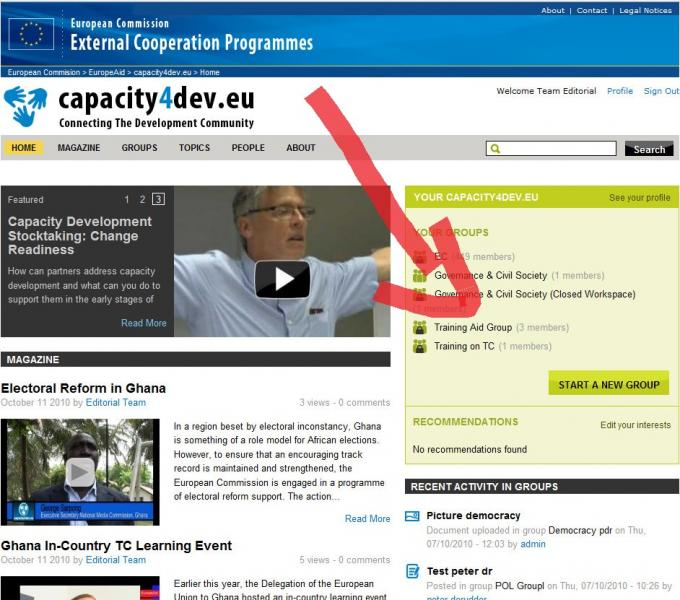The image size is (680, 600).
Task: Click Governance & Civil Society group icon
Action: 420,276
